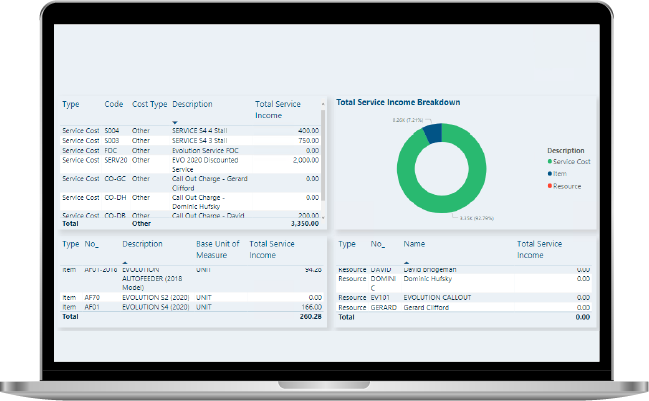The width and height of the screenshot is (649, 401).
Task: Select the S004 code cell
Action: [112, 130]
